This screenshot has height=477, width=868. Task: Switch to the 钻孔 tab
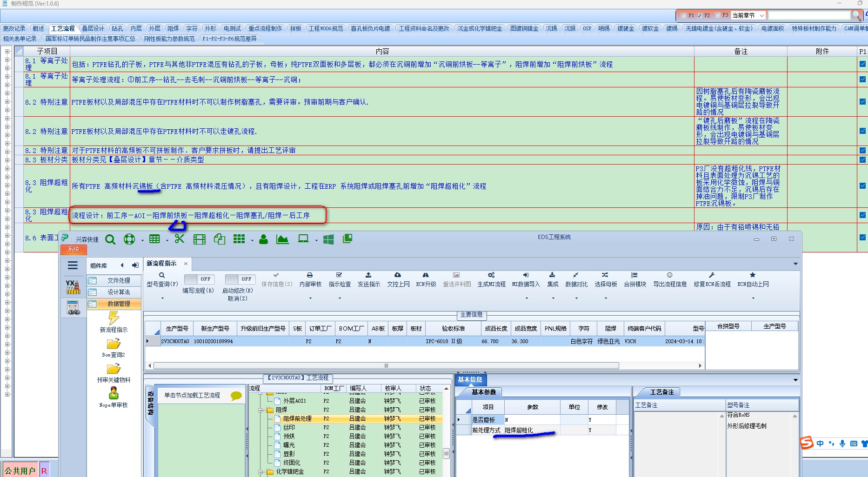point(118,28)
